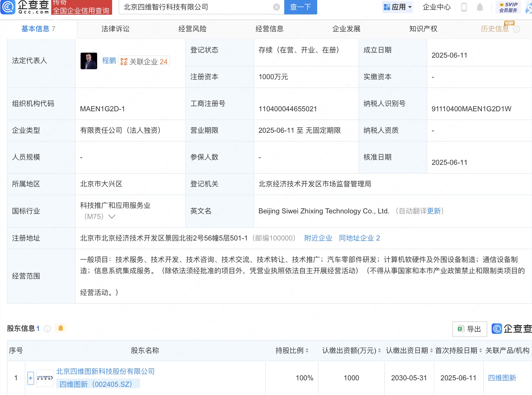Click 程鹏's portrait photo

point(89,61)
